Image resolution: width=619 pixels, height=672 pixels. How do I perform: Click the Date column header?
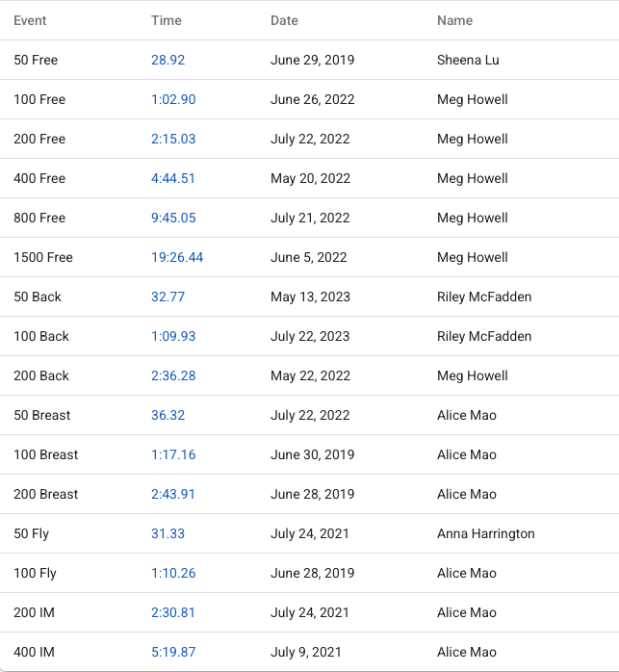[284, 20]
